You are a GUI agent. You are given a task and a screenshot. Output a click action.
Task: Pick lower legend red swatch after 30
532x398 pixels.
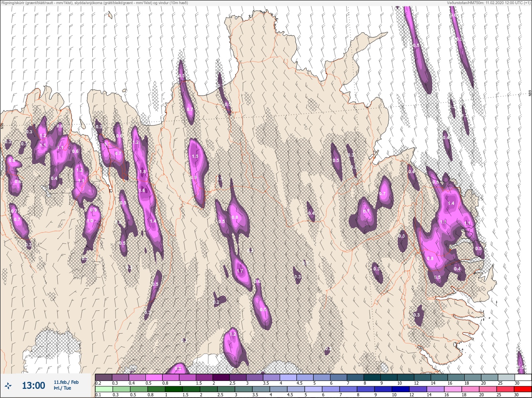click(523, 389)
